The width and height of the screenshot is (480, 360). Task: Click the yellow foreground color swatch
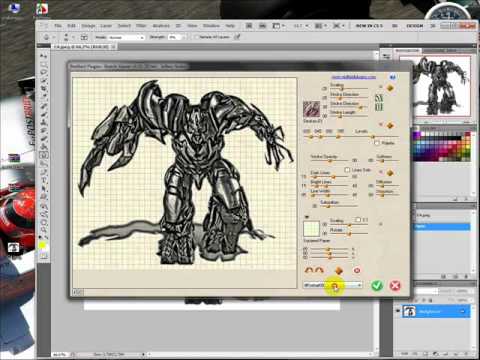point(42,246)
